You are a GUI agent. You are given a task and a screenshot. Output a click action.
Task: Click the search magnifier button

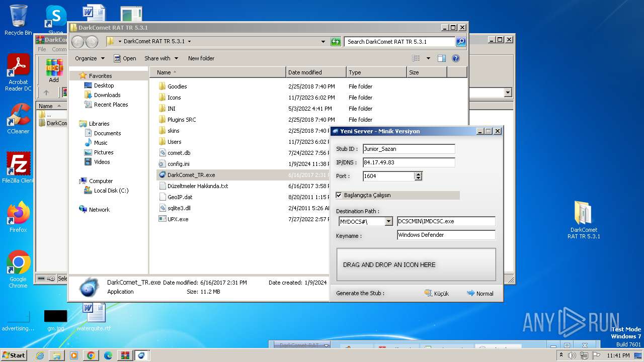tap(460, 42)
